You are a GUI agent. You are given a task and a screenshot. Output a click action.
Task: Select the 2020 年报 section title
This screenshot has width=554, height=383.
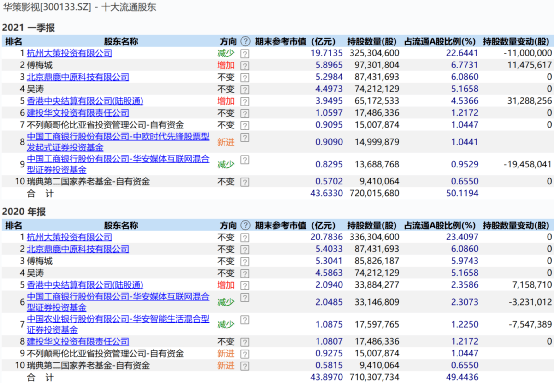click(24, 212)
